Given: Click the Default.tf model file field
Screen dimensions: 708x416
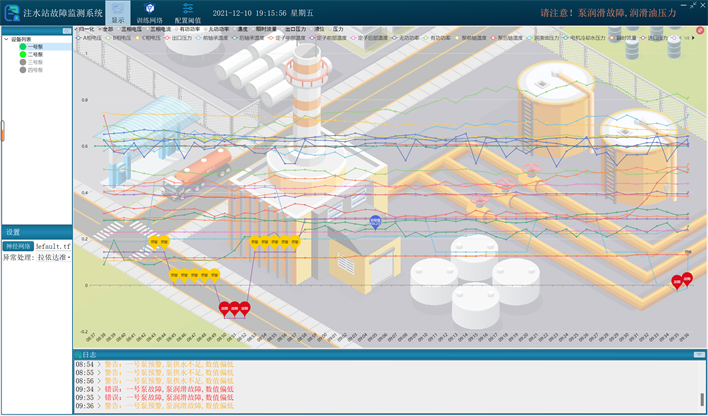Looking at the screenshot, I should 53,245.
